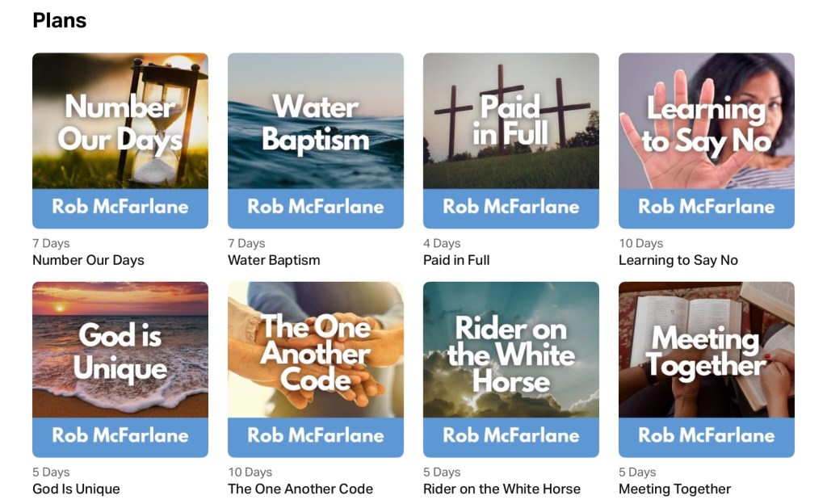Select The One Another Code hands cover image

[x=316, y=369]
